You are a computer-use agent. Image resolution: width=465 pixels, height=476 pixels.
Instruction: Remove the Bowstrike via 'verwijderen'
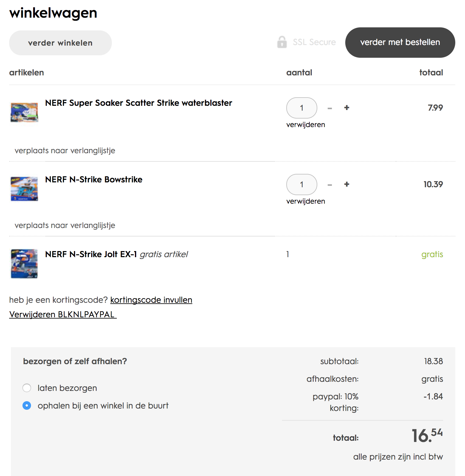(x=305, y=201)
